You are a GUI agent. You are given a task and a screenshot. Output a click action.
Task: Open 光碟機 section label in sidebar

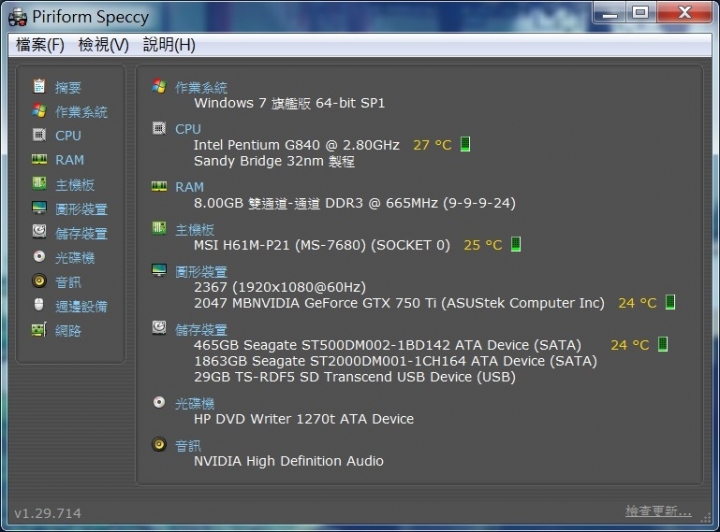[x=75, y=258]
